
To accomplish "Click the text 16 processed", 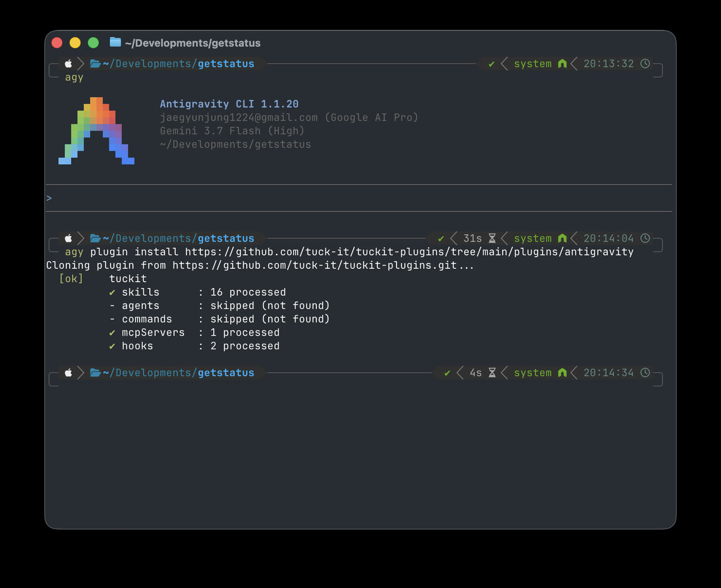I will coord(248,292).
